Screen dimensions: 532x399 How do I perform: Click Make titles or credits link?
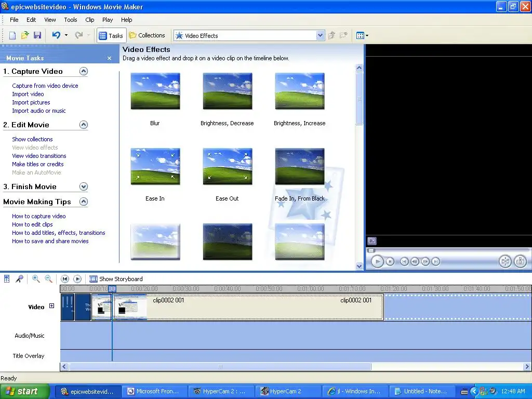(x=37, y=164)
